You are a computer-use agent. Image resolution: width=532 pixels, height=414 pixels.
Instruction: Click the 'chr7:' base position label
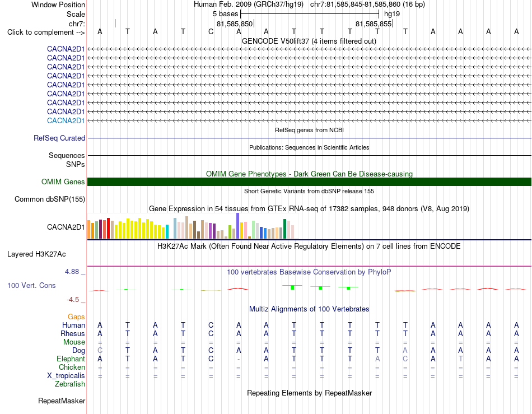click(77, 24)
